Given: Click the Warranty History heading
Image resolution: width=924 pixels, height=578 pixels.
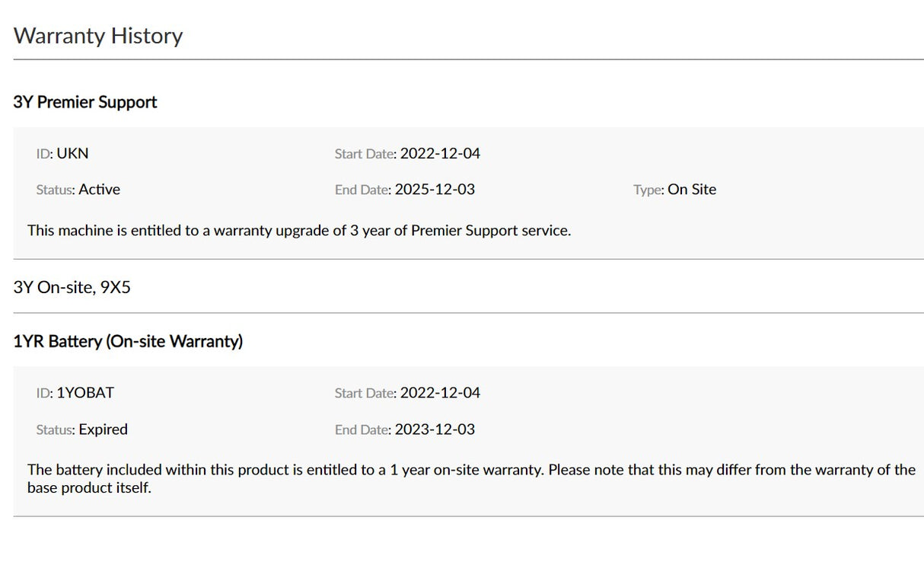Looking at the screenshot, I should coord(98,36).
